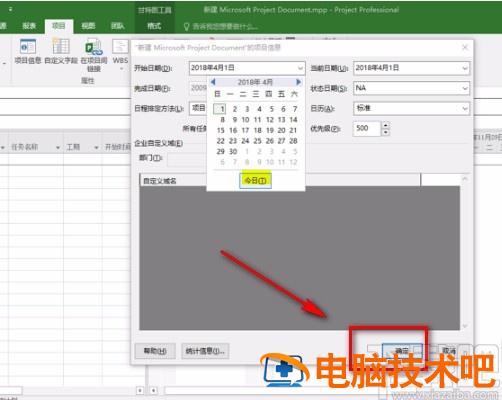Select the 23rd in the calendar
This screenshot has height=400, width=502.
coord(233,141)
